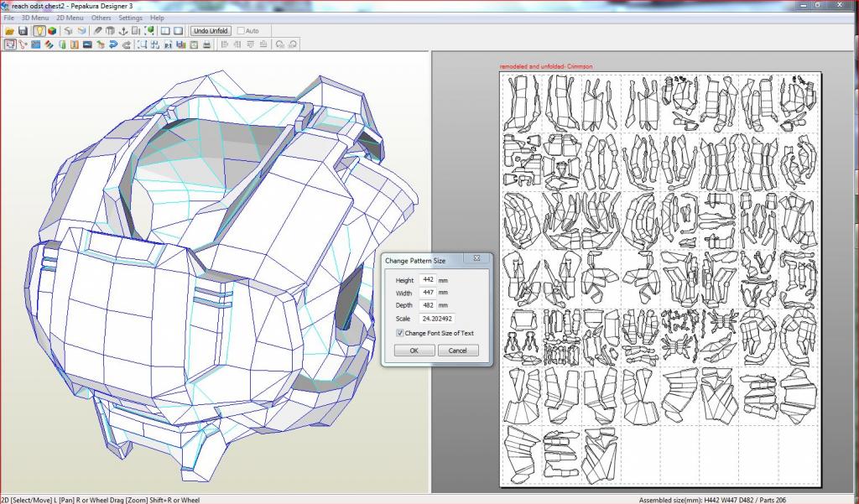Open the 2D Menu
The width and height of the screenshot is (859, 504).
tap(70, 18)
